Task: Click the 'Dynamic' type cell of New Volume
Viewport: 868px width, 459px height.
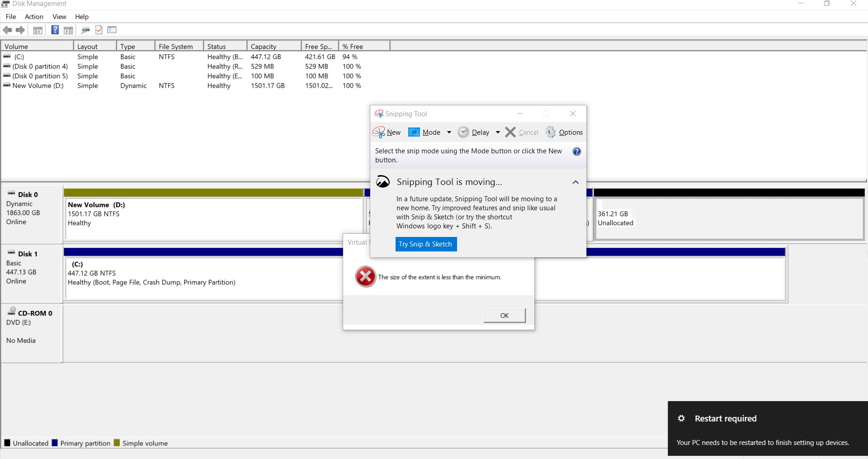Action: pos(133,85)
